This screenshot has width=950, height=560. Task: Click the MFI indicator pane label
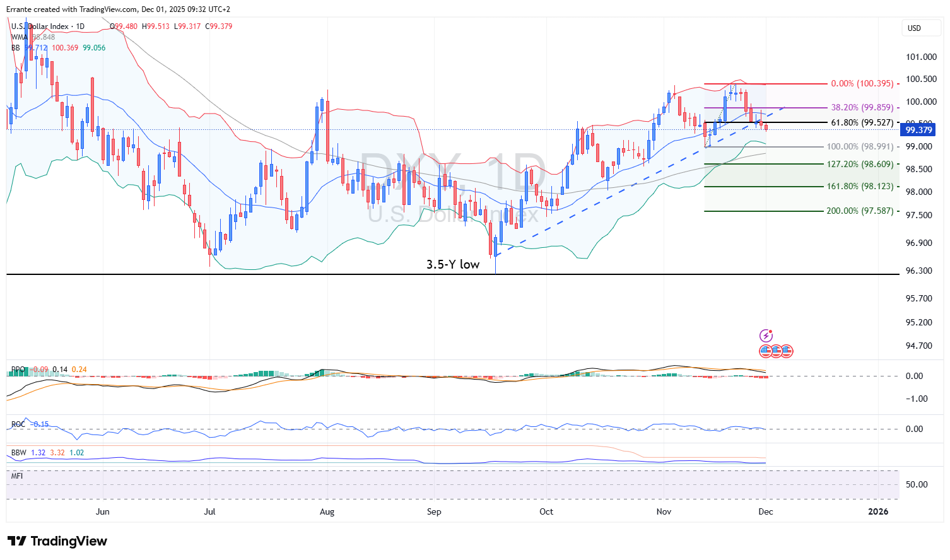click(x=17, y=476)
